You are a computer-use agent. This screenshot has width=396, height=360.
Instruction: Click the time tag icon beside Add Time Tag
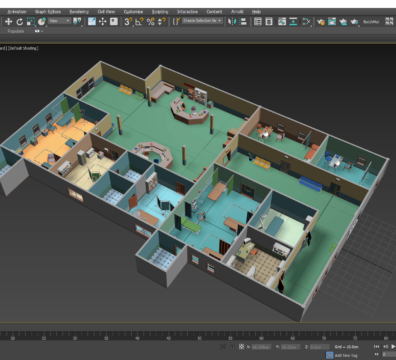pos(329,355)
